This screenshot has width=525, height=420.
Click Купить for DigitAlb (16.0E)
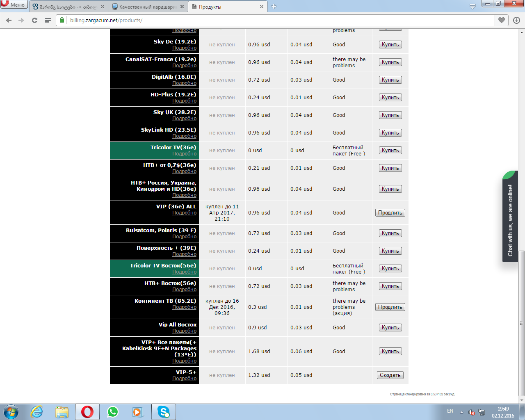pos(390,80)
